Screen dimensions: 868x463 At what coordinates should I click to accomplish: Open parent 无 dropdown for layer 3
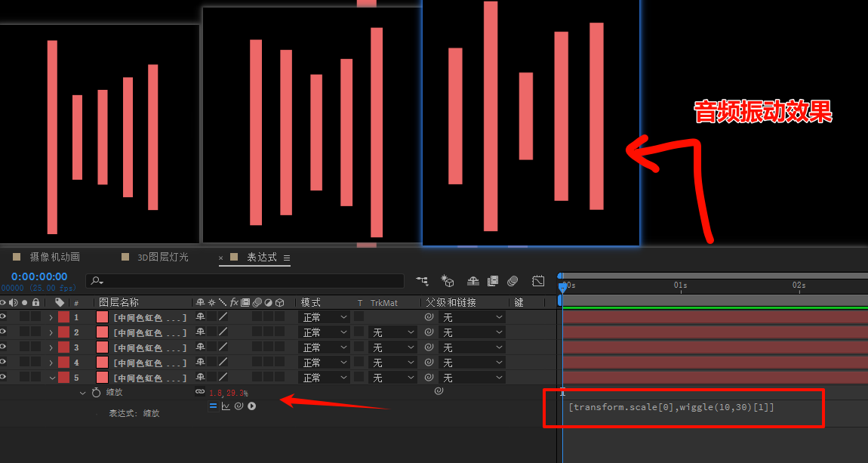(x=472, y=347)
